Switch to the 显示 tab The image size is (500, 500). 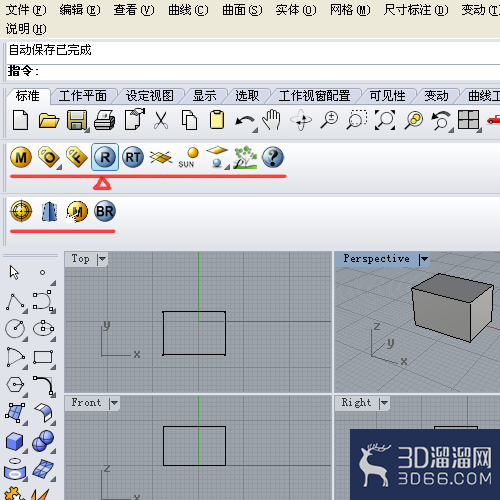[x=204, y=96]
